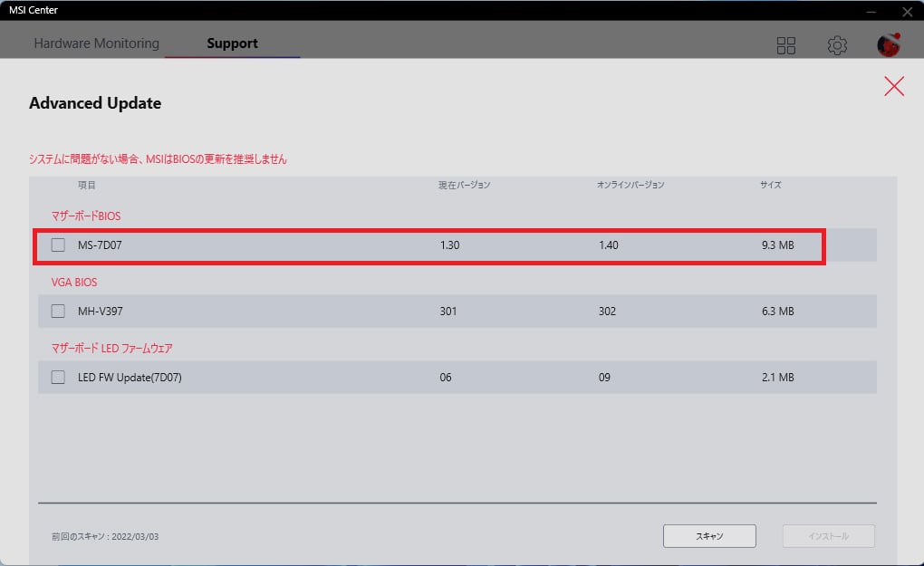Click the マザーボードBIOS section heading
The width and height of the screenshot is (924, 566).
(86, 216)
